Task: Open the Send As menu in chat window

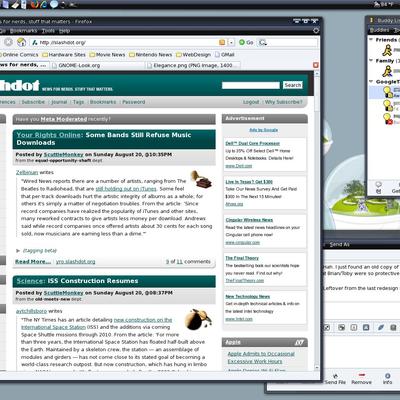Action: pyautogui.click(x=339, y=244)
